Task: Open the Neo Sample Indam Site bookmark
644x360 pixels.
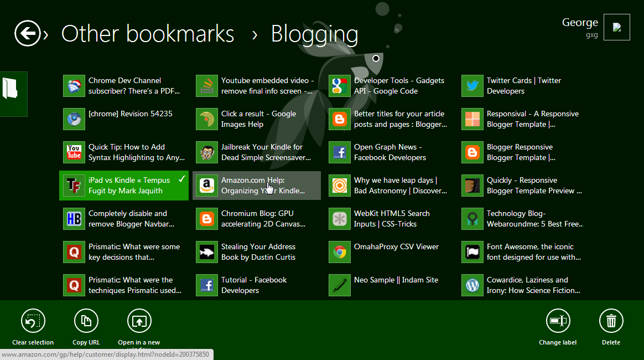Action: coord(396,280)
